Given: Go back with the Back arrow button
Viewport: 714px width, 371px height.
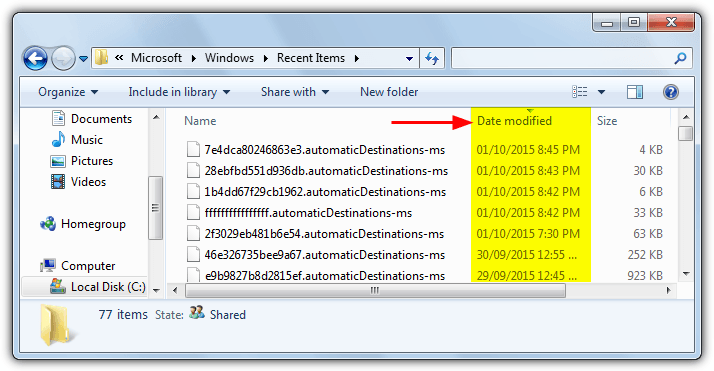Looking at the screenshot, I should point(35,58).
